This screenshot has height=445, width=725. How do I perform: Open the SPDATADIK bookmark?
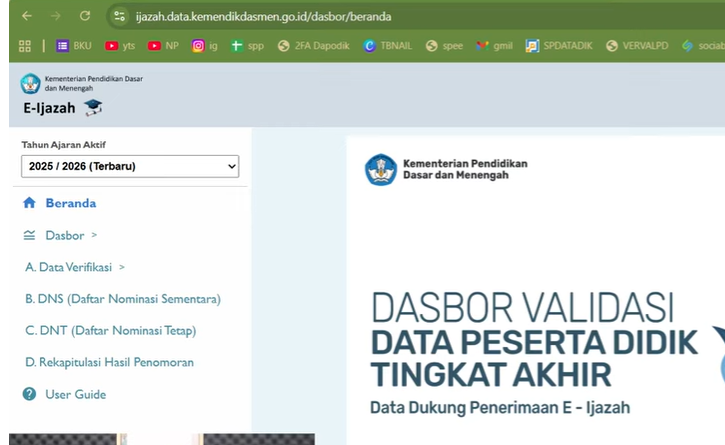coord(559,46)
